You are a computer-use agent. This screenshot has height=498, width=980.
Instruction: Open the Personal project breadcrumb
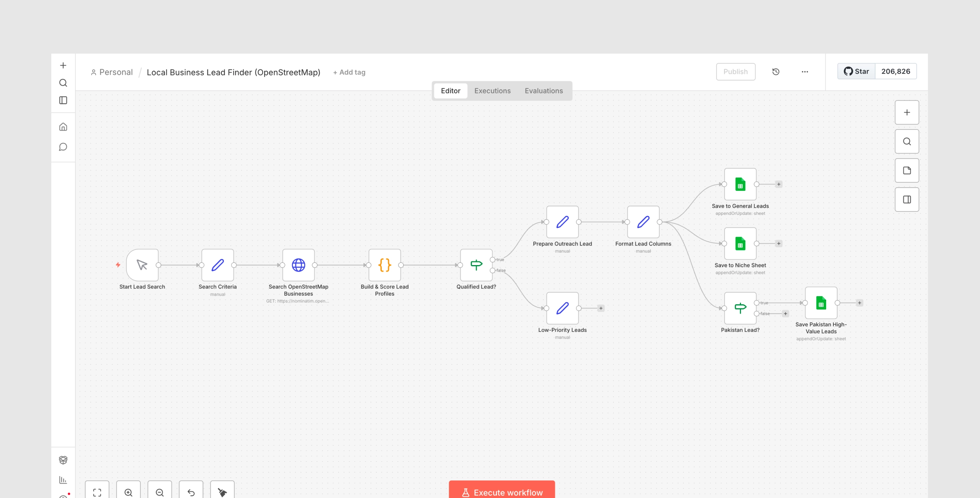112,72
